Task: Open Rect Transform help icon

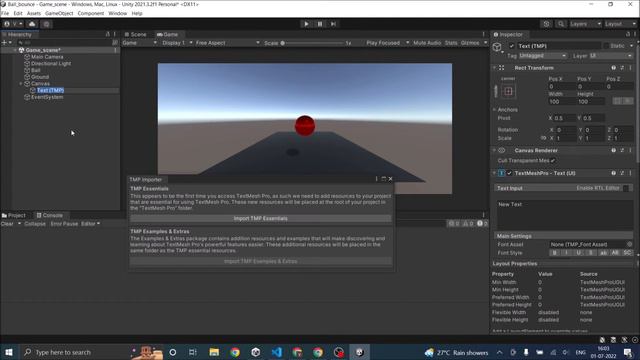Action: click(613, 68)
